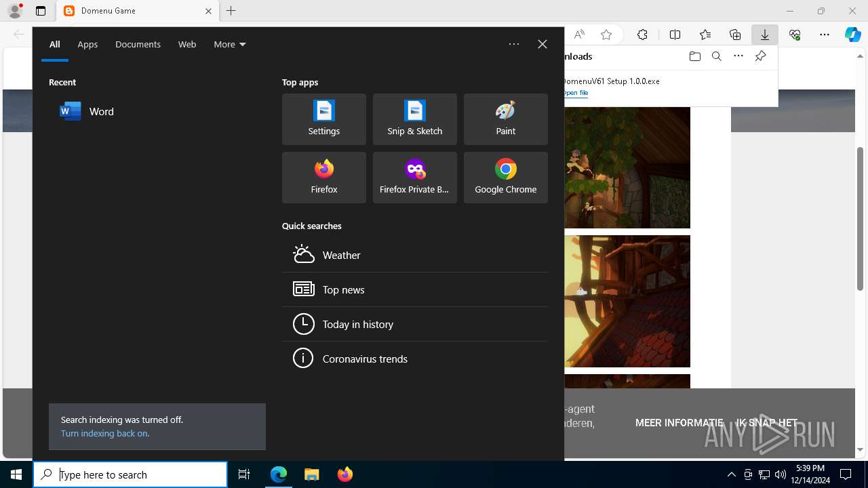
Task: Open Edge Extensions puzzle icon
Action: click(x=642, y=35)
